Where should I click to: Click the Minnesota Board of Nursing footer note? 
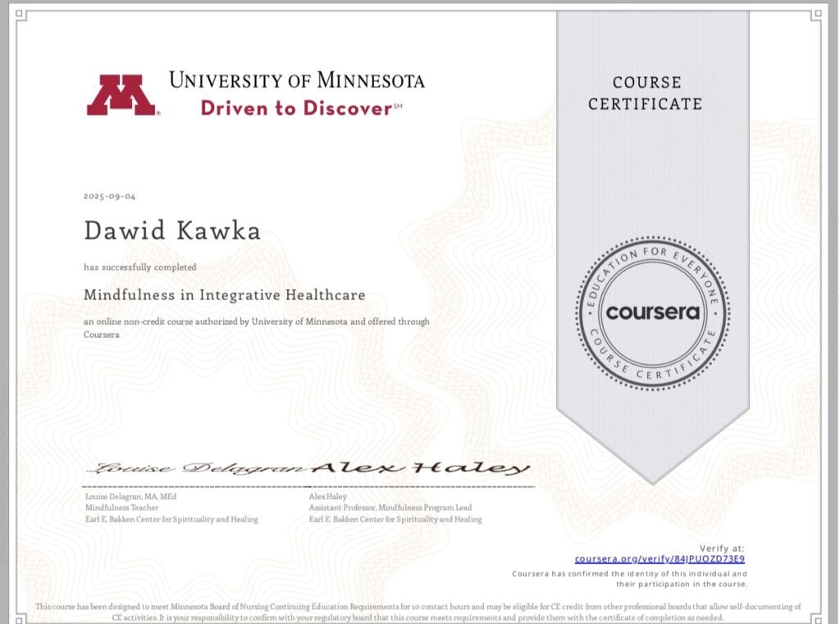click(418, 613)
